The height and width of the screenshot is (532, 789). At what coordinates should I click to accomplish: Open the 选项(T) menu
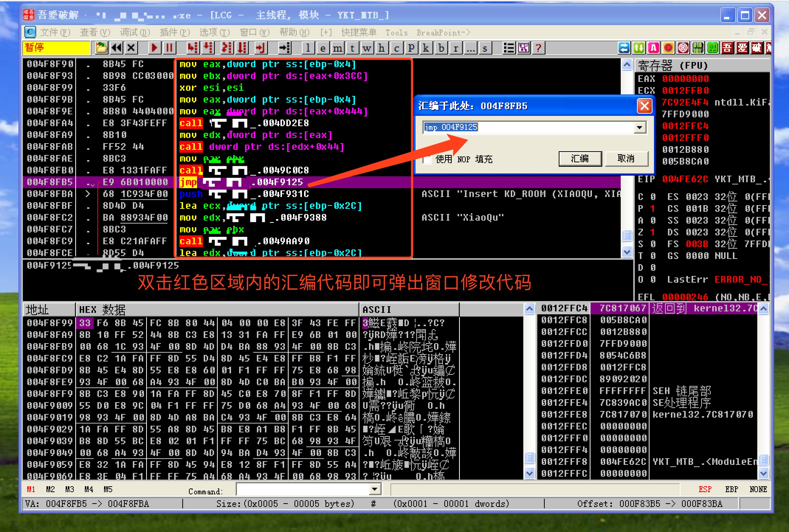[214, 32]
